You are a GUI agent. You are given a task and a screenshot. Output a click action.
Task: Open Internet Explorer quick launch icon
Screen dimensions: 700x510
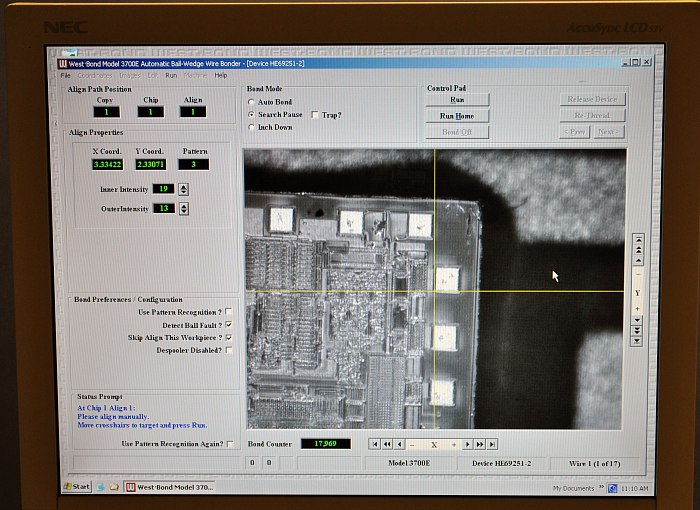(100, 487)
